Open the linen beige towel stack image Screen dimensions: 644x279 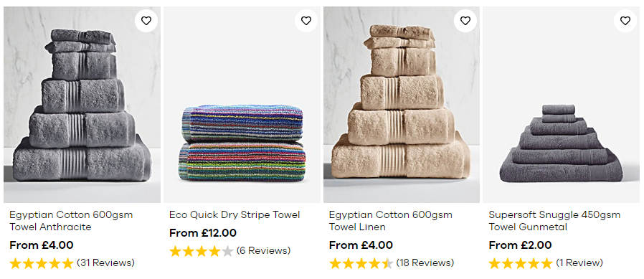(x=402, y=105)
